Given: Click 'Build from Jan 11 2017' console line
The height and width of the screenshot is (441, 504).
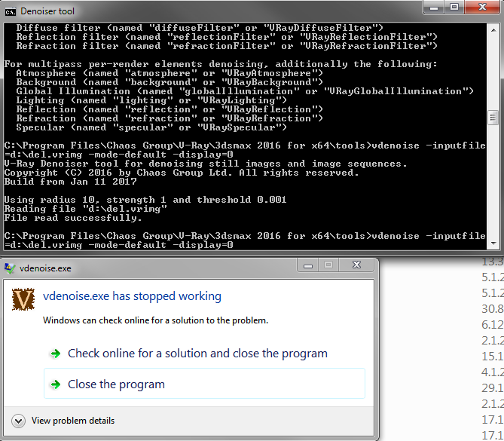Looking at the screenshot, I should pyautogui.click(x=70, y=182).
